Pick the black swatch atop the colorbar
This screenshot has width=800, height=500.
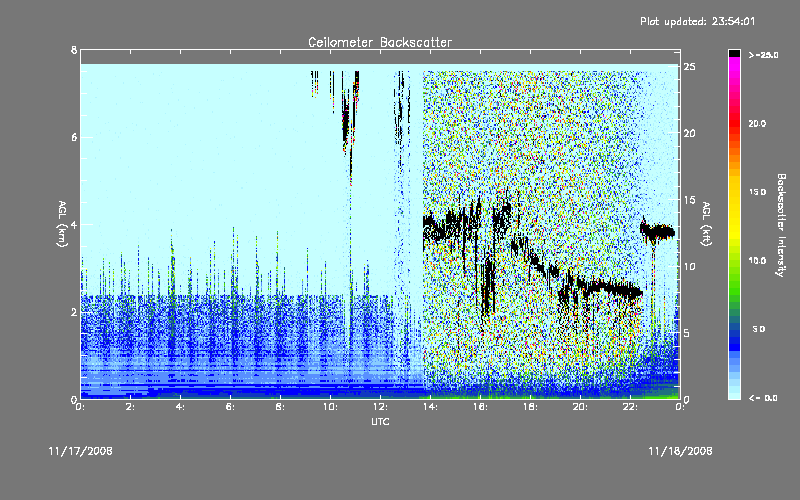coord(734,53)
